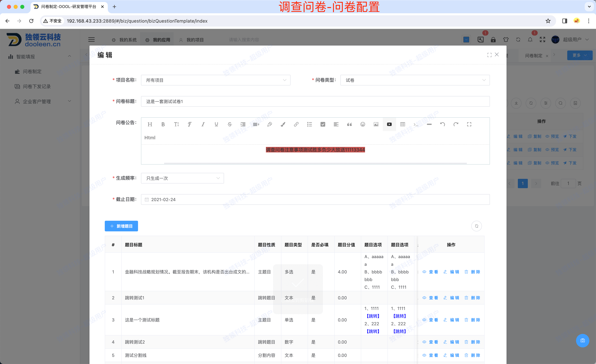Screen dimensions: 596x364
Task: Open font size tool in editor
Action: click(176, 124)
